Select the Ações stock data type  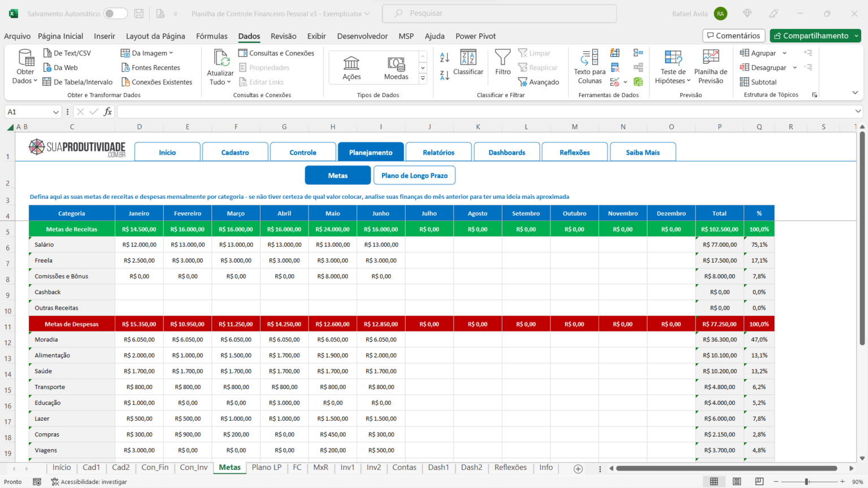351,67
